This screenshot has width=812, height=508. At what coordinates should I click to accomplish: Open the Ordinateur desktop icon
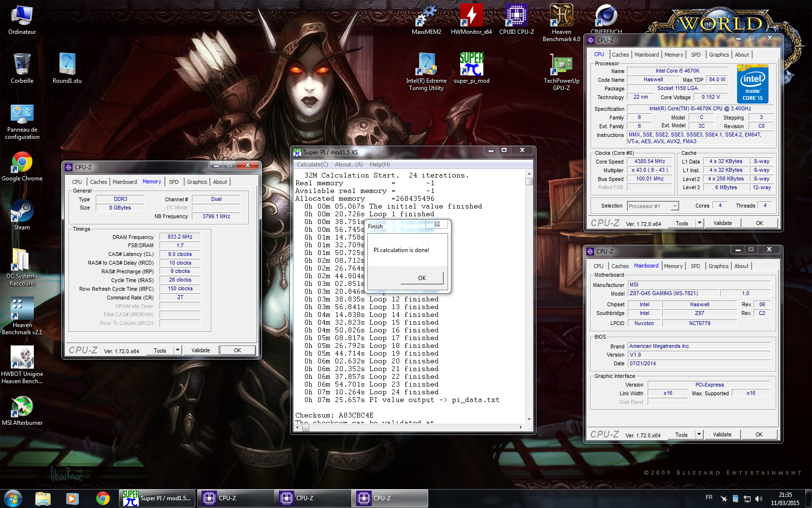(x=22, y=20)
